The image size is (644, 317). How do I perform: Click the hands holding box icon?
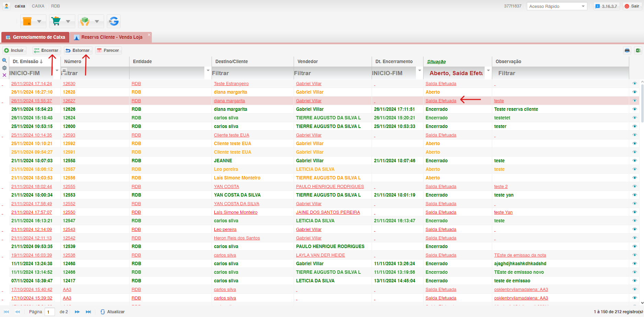(x=85, y=21)
